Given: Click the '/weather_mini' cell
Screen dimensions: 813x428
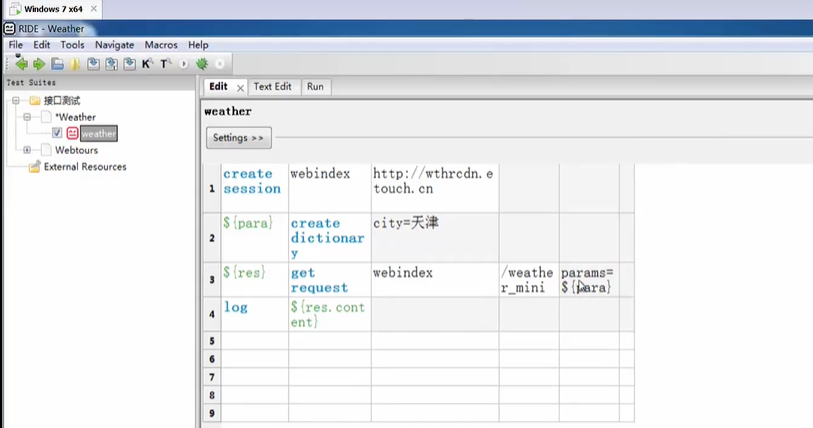Looking at the screenshot, I should pyautogui.click(x=529, y=280).
